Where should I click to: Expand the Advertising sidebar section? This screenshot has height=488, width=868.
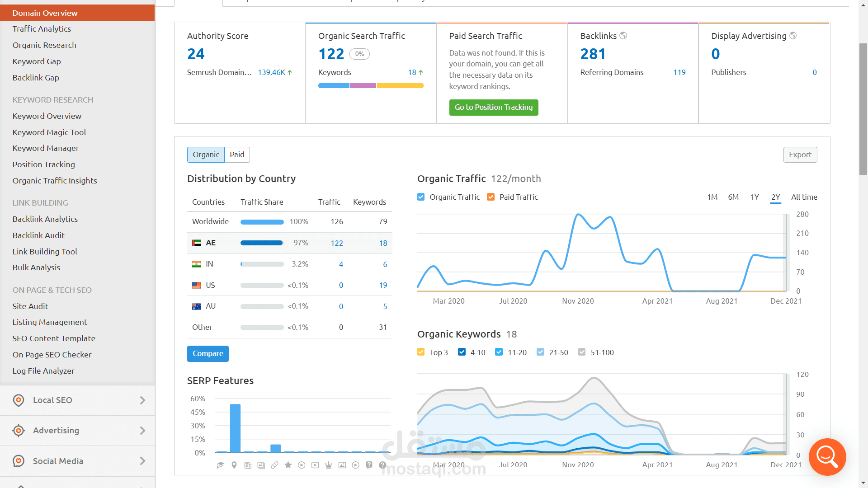pyautogui.click(x=77, y=431)
